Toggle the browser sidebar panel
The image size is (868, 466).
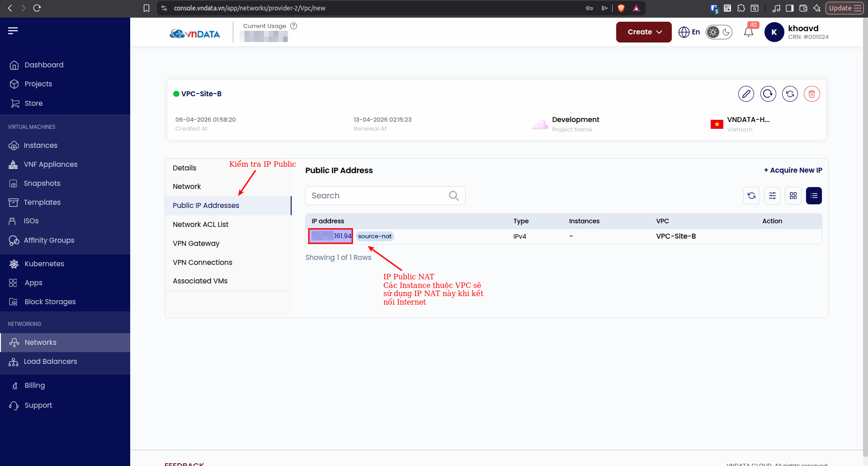click(790, 8)
